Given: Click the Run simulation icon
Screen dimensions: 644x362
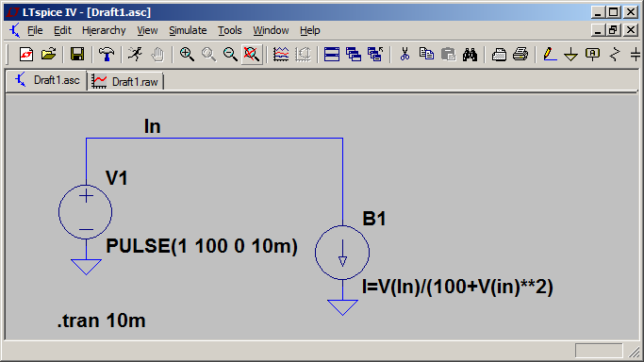Looking at the screenshot, I should 135,54.
